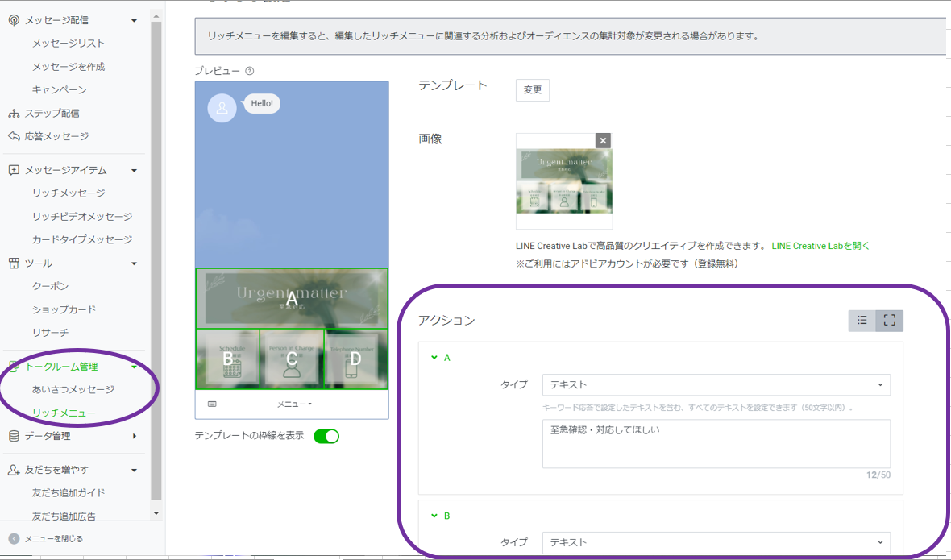This screenshot has height=560, width=951.
Task: Click the ステップ配信 tree icon
Action: (14, 114)
